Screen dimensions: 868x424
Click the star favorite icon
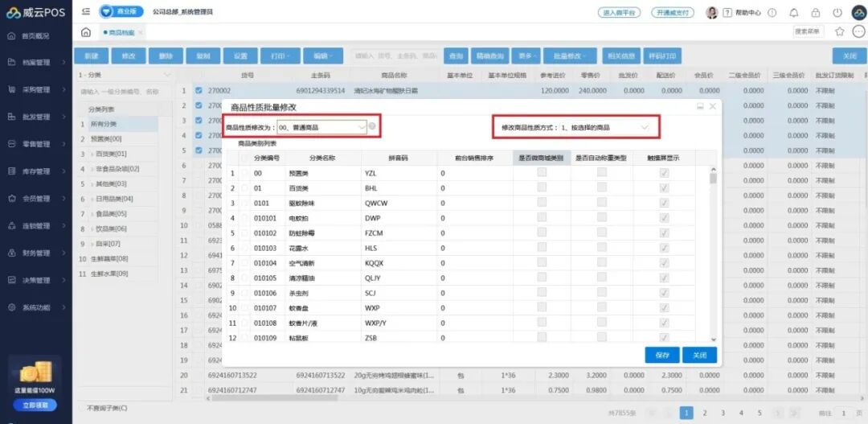pyautogui.click(x=840, y=31)
